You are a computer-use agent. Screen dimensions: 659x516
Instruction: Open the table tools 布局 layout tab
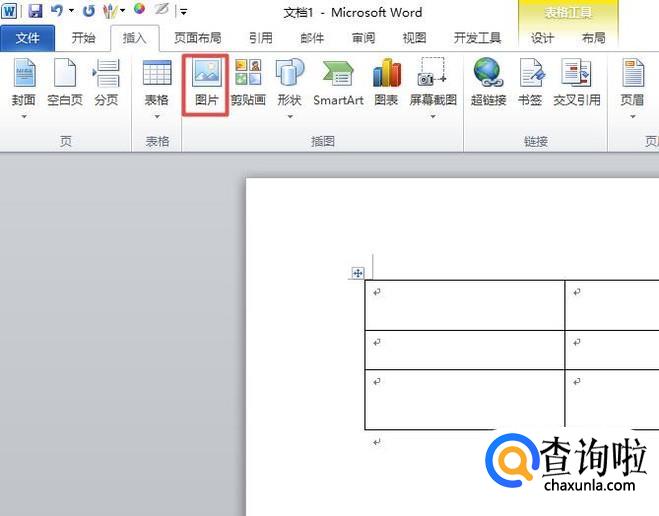(x=593, y=38)
